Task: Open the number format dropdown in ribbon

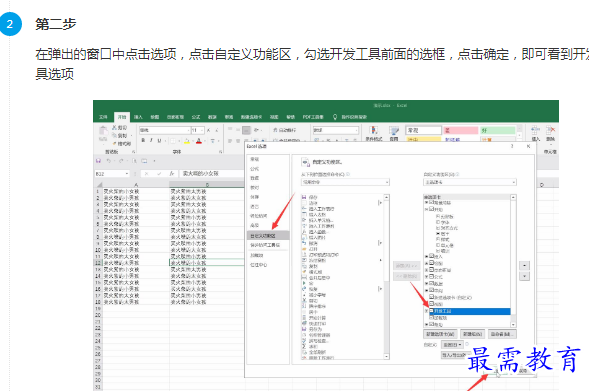Action: [356, 130]
